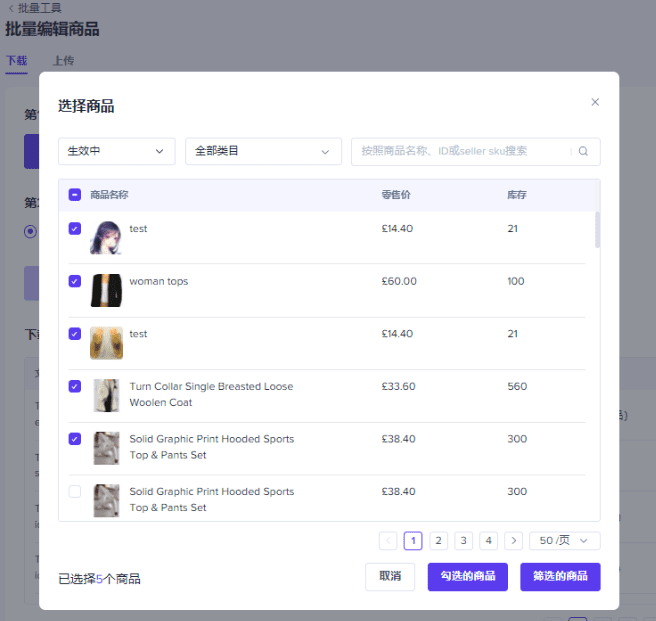656x621 pixels.
Task: Click the anime girl test product image
Action: pos(106,238)
